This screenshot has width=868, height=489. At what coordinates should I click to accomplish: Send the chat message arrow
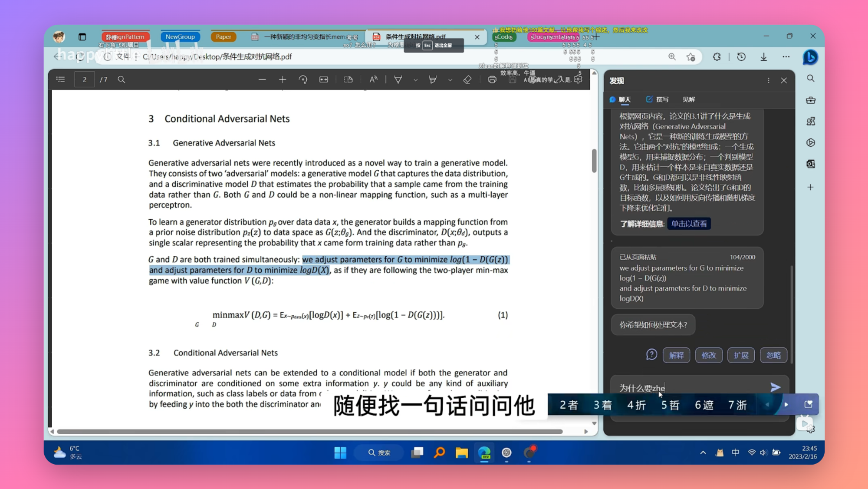coord(775,387)
